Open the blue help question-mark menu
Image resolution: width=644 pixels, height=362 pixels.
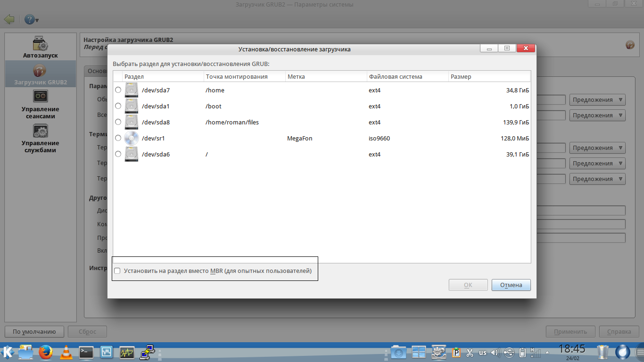point(32,20)
